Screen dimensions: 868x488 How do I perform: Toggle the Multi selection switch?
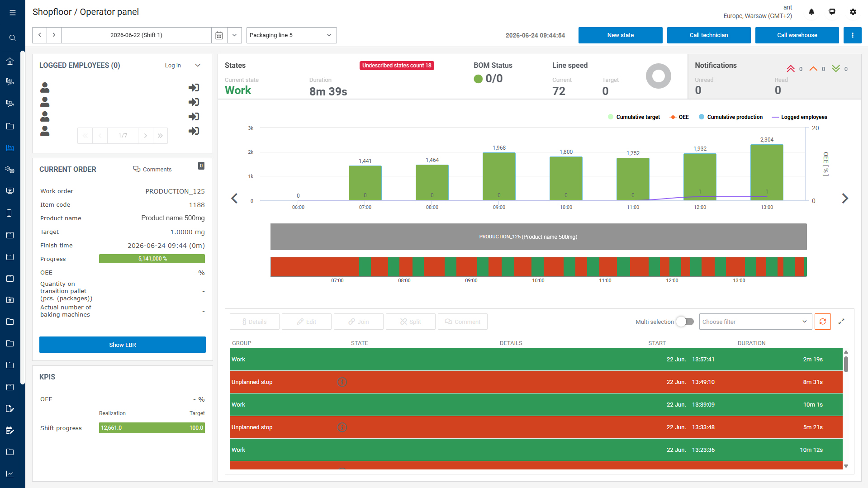point(685,322)
